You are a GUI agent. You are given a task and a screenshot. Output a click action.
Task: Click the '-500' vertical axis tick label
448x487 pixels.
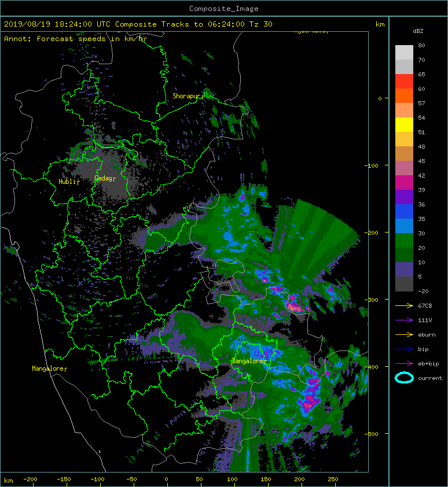point(372,434)
